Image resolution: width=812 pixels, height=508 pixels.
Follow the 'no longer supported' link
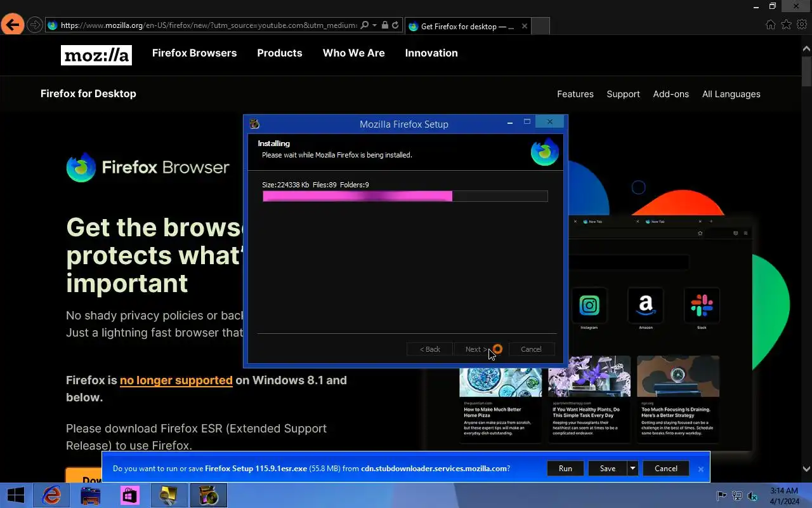176,380
